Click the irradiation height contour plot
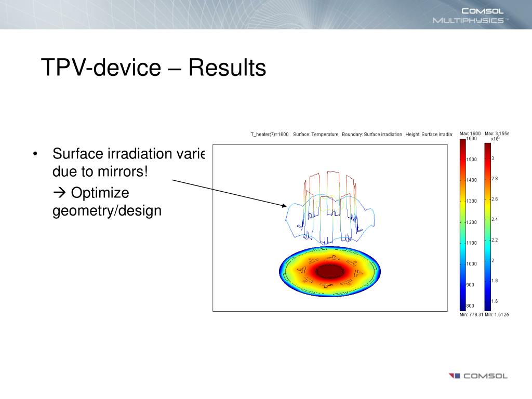Viewport: 532px width, 399px height. [x=330, y=208]
